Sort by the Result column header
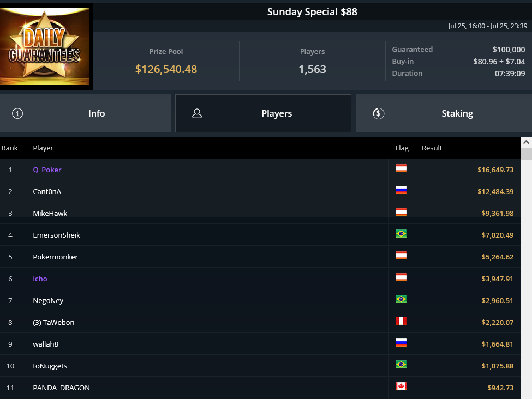This screenshot has width=532, height=399. [432, 148]
